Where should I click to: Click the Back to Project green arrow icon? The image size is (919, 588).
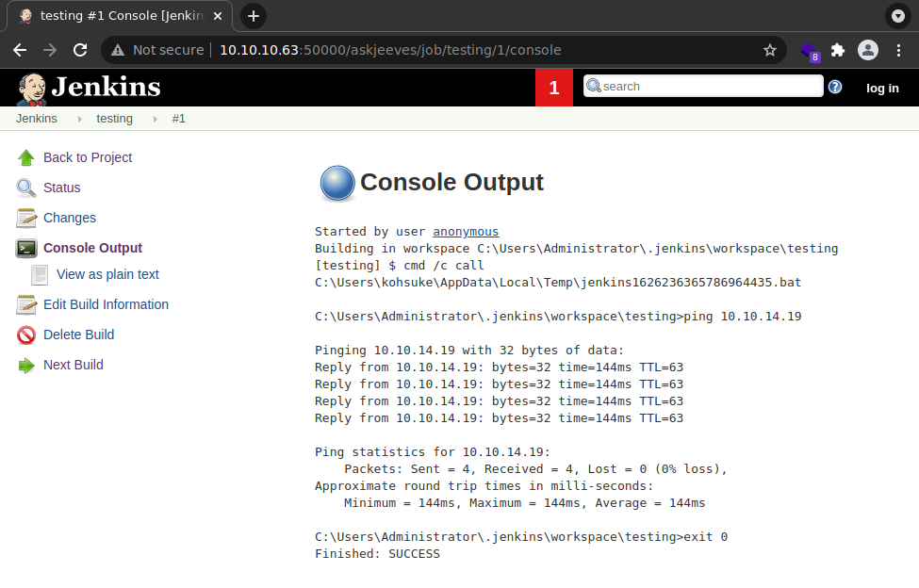[25, 157]
